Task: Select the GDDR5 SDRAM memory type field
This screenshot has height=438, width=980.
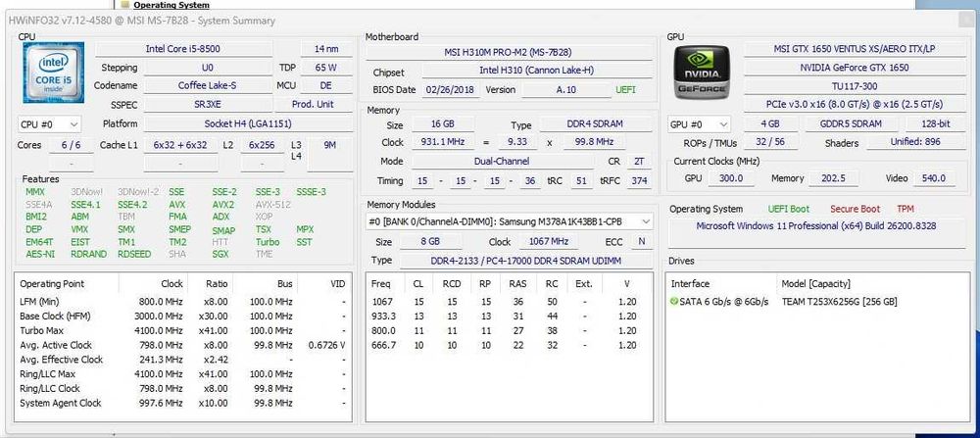Action: point(851,123)
